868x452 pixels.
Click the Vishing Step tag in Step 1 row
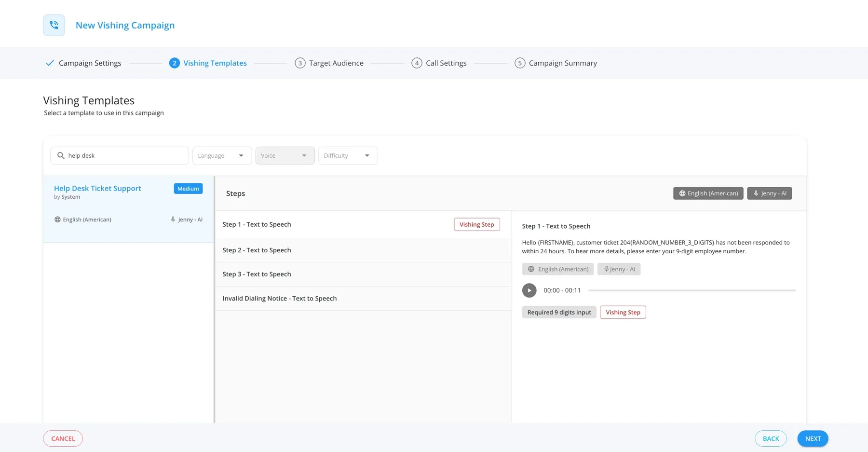(477, 224)
